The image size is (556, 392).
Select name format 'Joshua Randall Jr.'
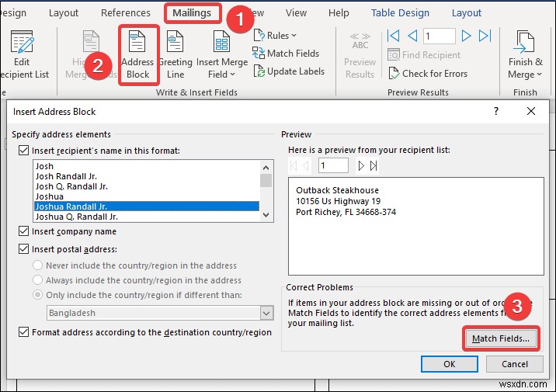(x=147, y=206)
